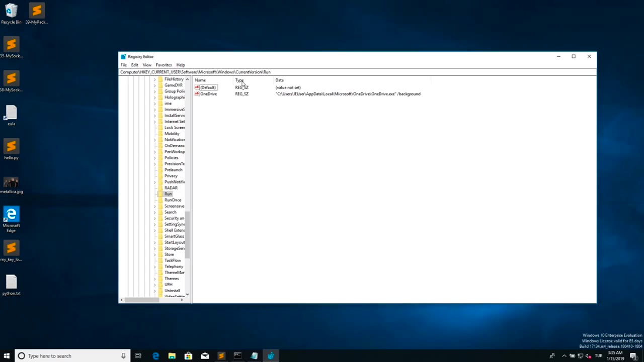Switch to Sublime Text in the taskbar
This screenshot has width=644, height=362.
pyautogui.click(x=221, y=356)
